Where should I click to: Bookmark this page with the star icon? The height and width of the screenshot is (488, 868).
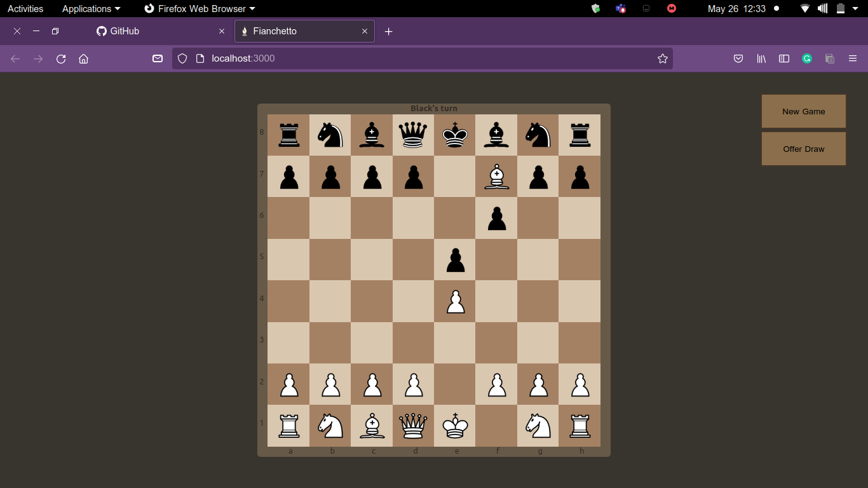(x=663, y=58)
